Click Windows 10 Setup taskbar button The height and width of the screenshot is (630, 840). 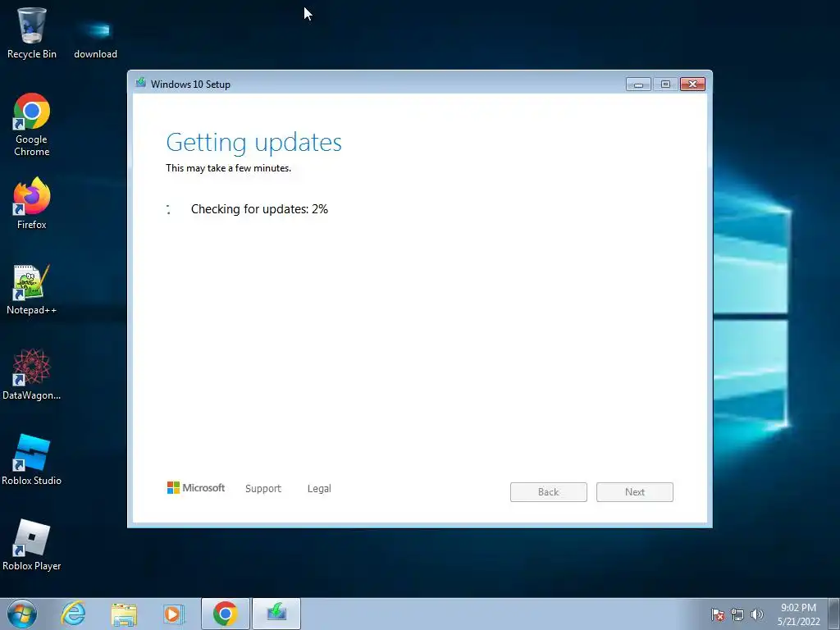click(276, 614)
